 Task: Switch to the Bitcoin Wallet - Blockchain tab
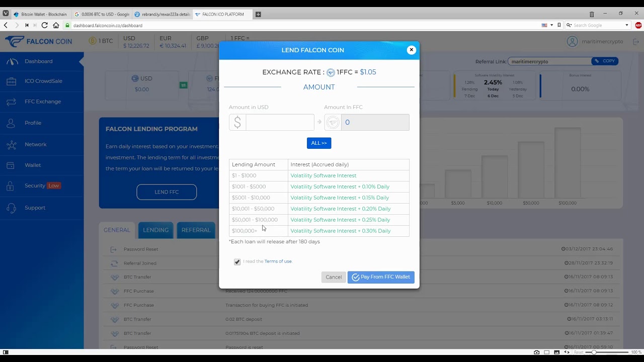click(x=40, y=14)
